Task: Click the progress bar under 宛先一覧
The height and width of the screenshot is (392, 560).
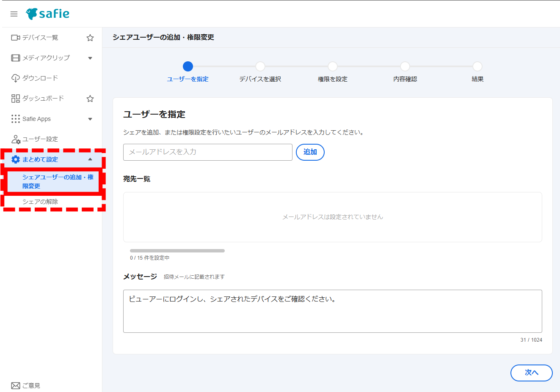Action: click(x=177, y=250)
